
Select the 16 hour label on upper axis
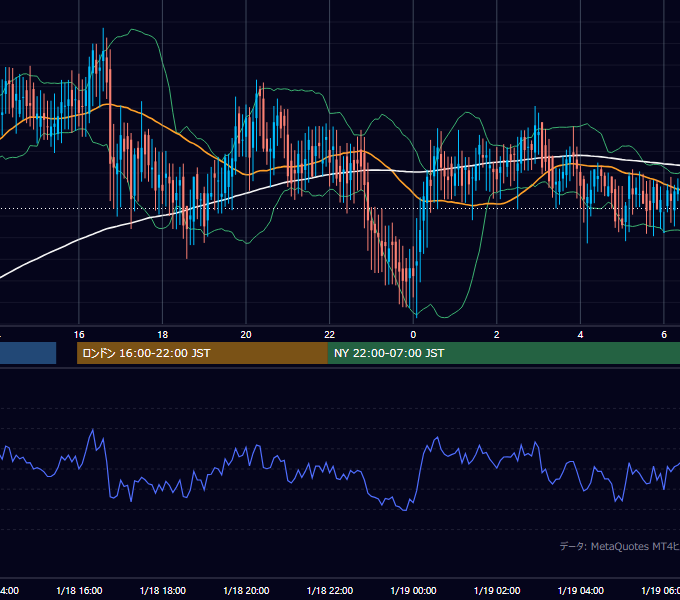pyautogui.click(x=79, y=335)
